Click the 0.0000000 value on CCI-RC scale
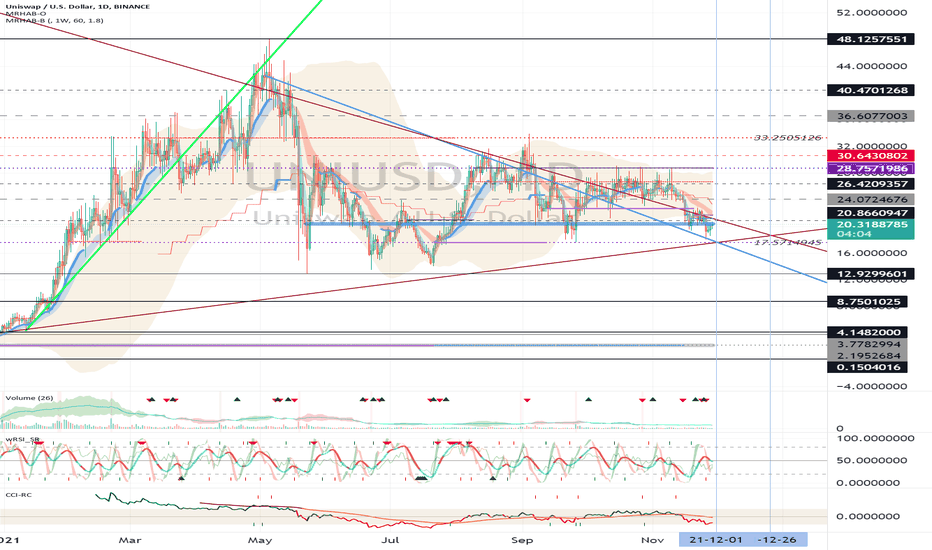932x550 pixels. click(868, 516)
